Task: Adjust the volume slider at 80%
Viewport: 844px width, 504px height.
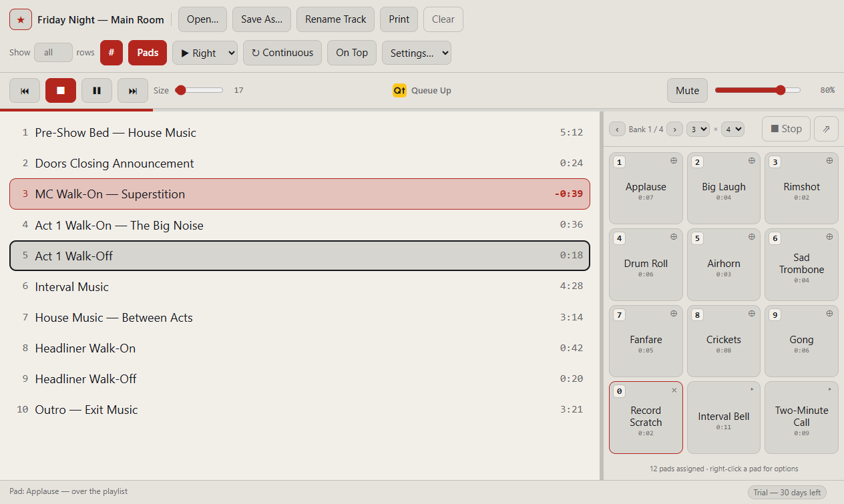Action: (x=758, y=90)
